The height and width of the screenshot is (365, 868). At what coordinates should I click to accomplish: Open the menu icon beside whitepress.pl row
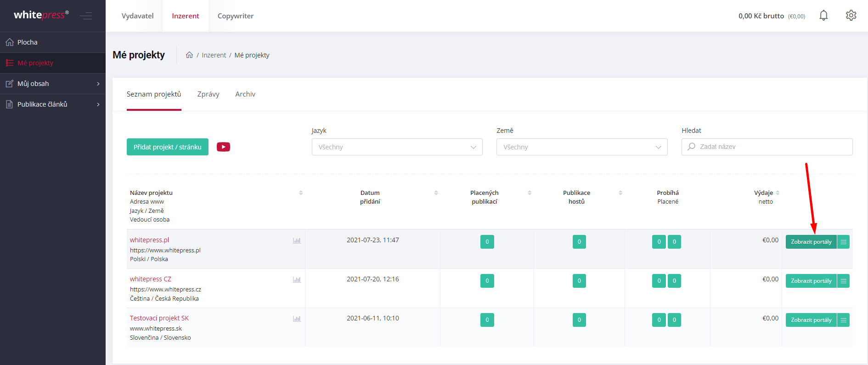(843, 242)
